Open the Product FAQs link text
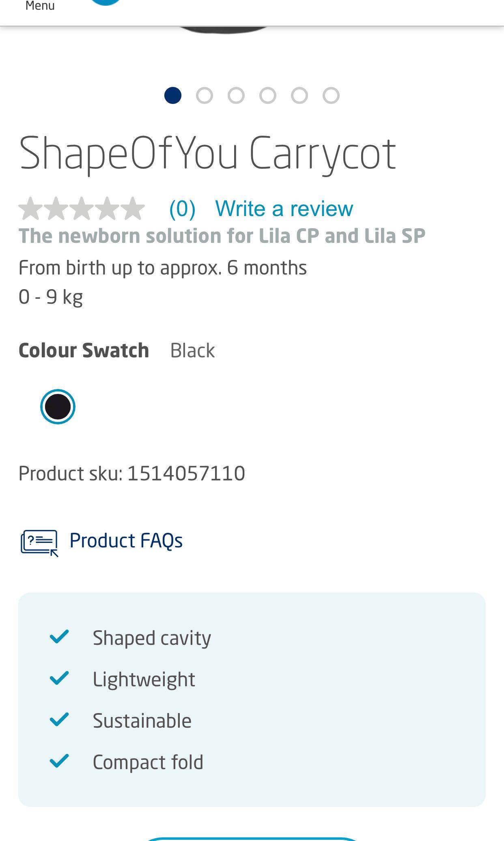The height and width of the screenshot is (841, 504). [x=126, y=540]
